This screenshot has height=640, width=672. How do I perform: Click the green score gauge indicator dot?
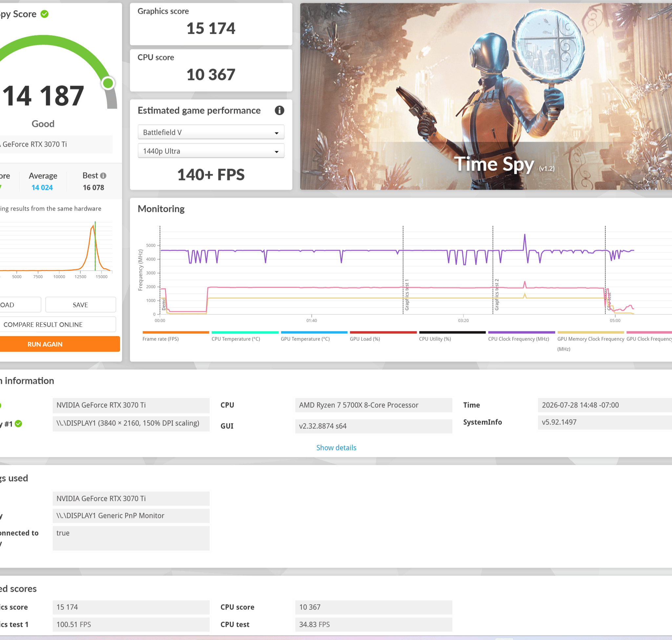108,83
